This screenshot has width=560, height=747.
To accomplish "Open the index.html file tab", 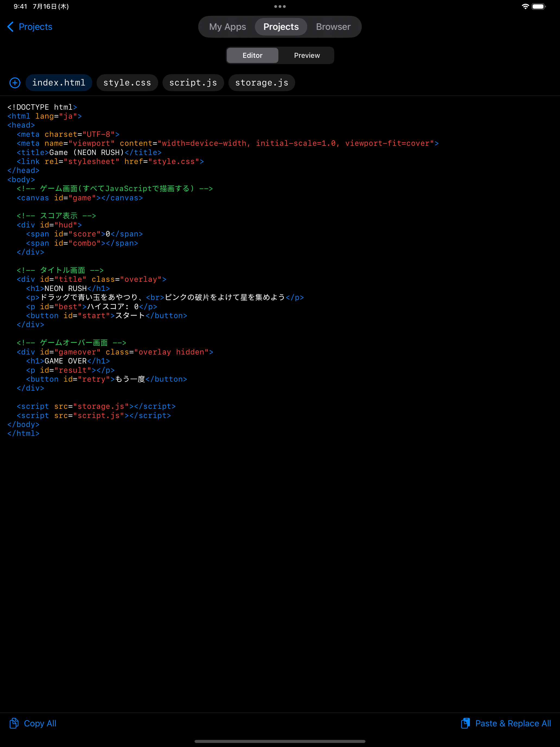I will 59,83.
